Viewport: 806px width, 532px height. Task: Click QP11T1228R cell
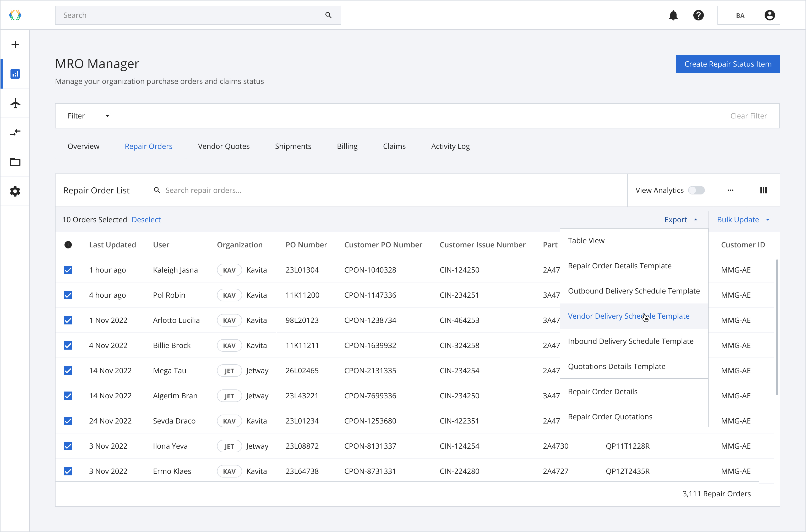tap(628, 446)
